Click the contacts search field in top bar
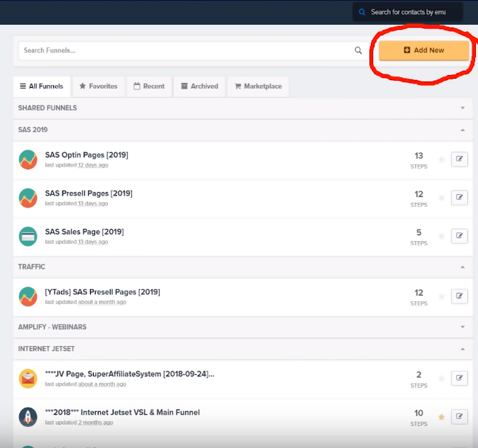This screenshot has width=478, height=448. (407, 12)
